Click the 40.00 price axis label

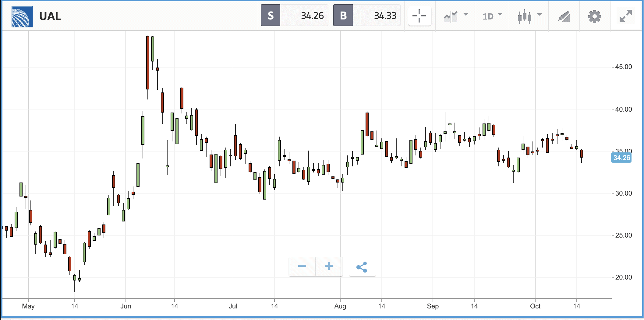[623, 109]
